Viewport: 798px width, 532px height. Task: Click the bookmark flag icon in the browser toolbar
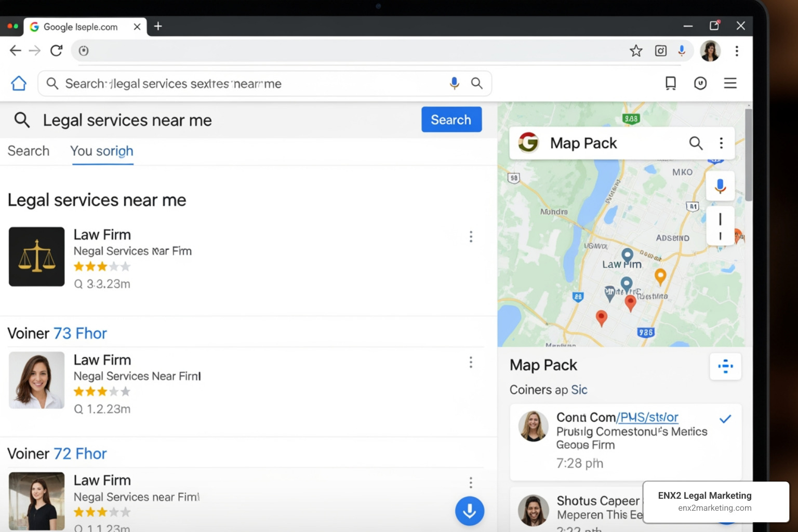(x=670, y=83)
